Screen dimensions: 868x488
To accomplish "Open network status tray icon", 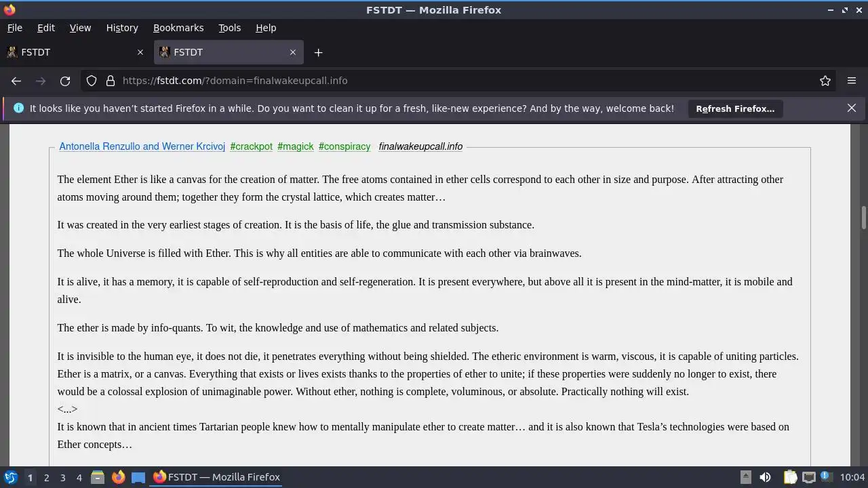I will click(x=808, y=477).
